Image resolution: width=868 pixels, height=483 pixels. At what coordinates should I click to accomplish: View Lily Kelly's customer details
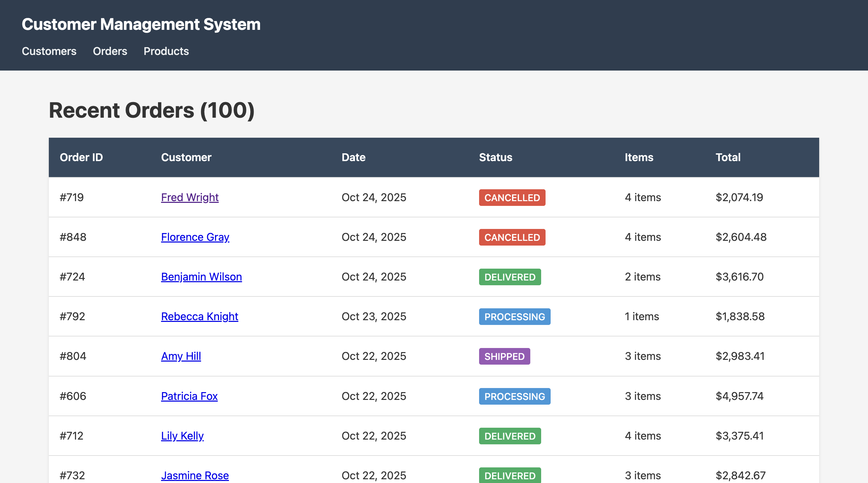point(182,436)
